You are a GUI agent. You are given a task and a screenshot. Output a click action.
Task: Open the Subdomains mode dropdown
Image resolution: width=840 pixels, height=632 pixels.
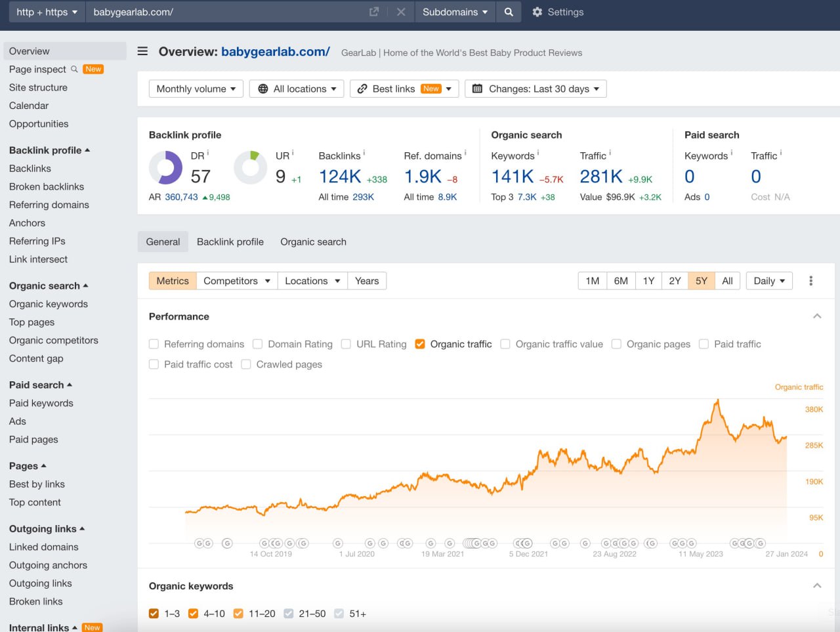coord(455,12)
